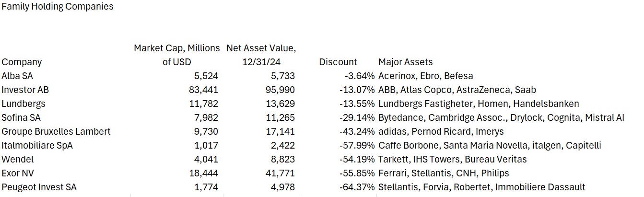Select Lundbergs net asset value 13,629
This screenshot has width=644, height=197.
click(280, 104)
